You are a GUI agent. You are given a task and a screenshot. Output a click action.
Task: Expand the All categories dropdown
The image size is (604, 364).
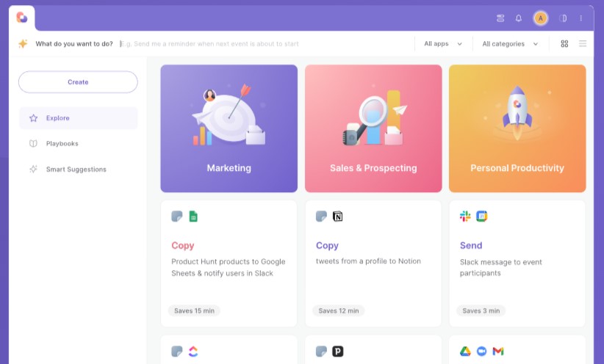point(510,44)
